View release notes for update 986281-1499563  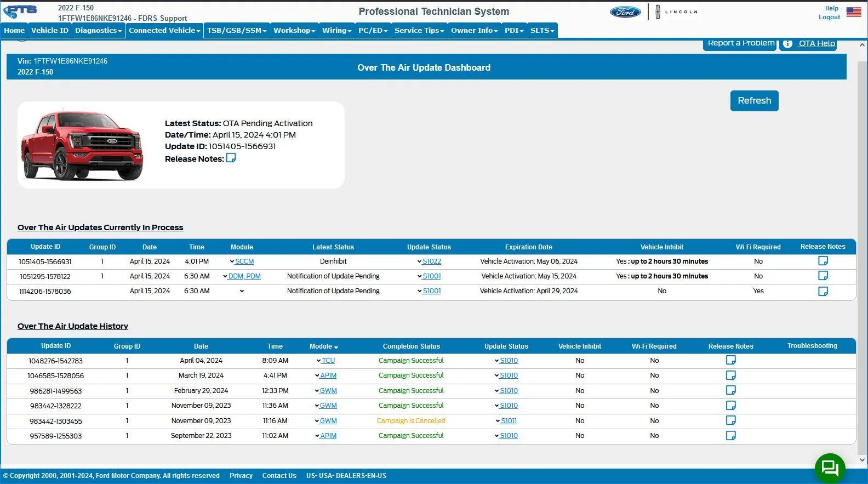pyautogui.click(x=730, y=390)
